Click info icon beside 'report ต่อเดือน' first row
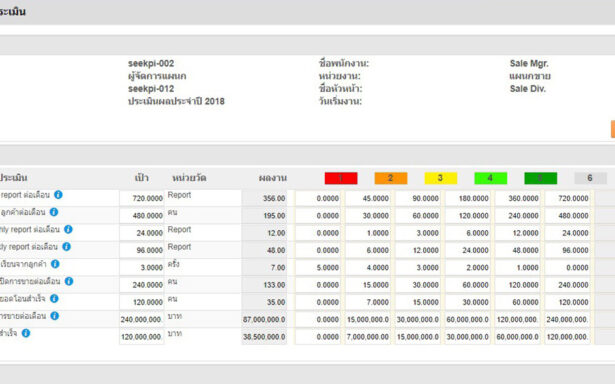The height and width of the screenshot is (384, 615). click(58, 195)
